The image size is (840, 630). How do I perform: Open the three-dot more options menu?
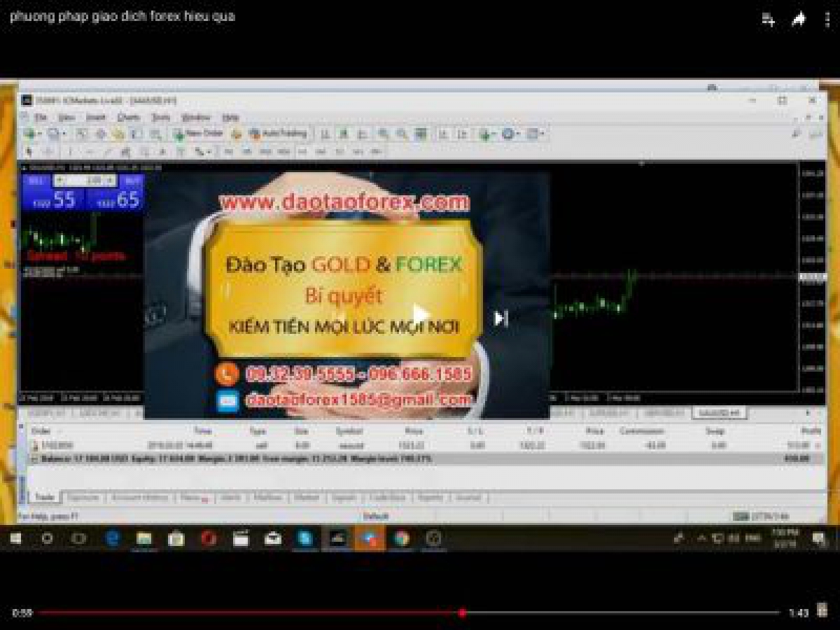tap(827, 20)
